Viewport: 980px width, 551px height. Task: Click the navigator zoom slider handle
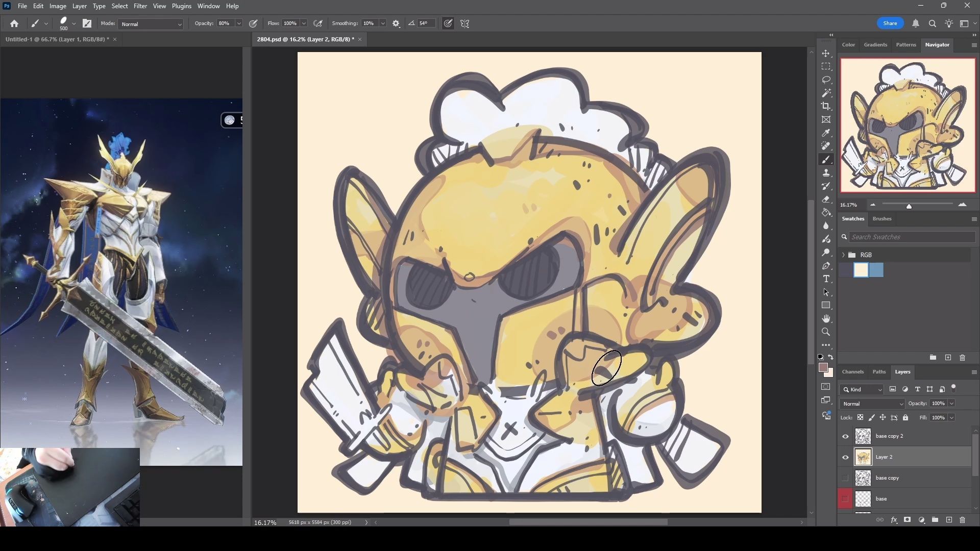pyautogui.click(x=909, y=206)
